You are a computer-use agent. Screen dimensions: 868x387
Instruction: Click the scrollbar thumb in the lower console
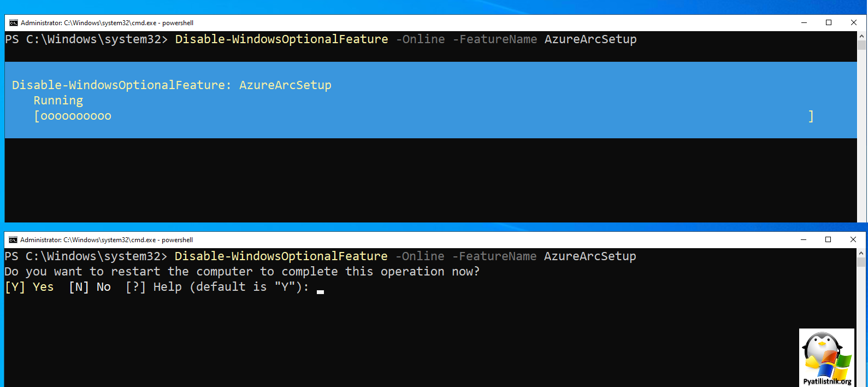[x=861, y=262]
